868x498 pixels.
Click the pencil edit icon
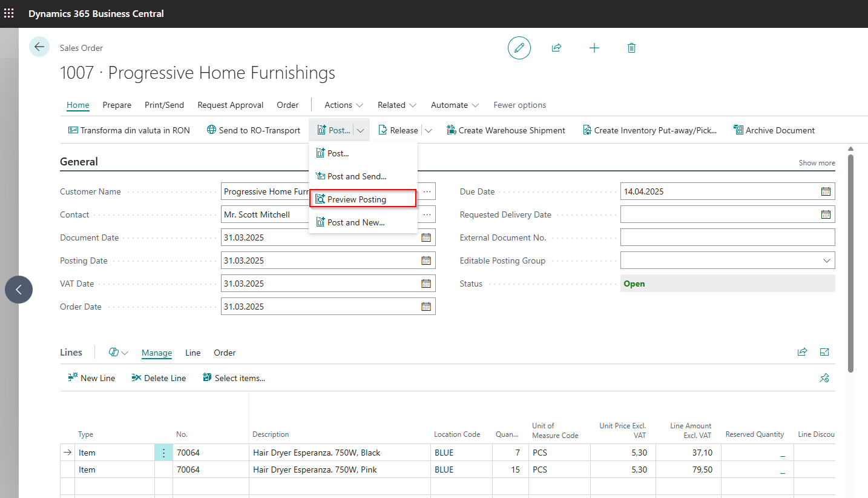[x=519, y=48]
